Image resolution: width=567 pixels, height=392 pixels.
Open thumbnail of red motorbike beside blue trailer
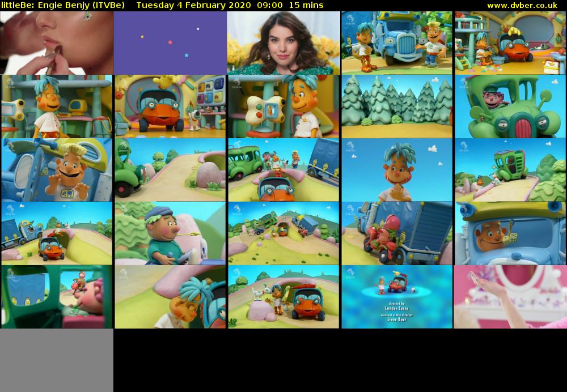pyautogui.click(x=397, y=233)
